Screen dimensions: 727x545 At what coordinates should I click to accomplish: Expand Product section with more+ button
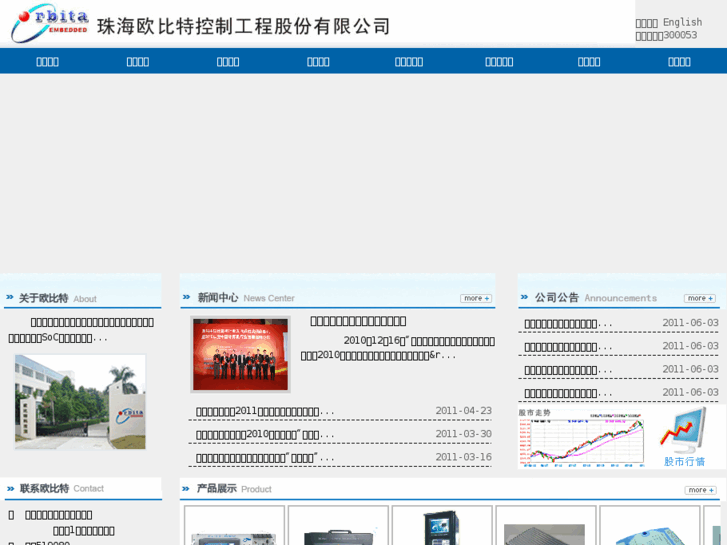point(700,490)
